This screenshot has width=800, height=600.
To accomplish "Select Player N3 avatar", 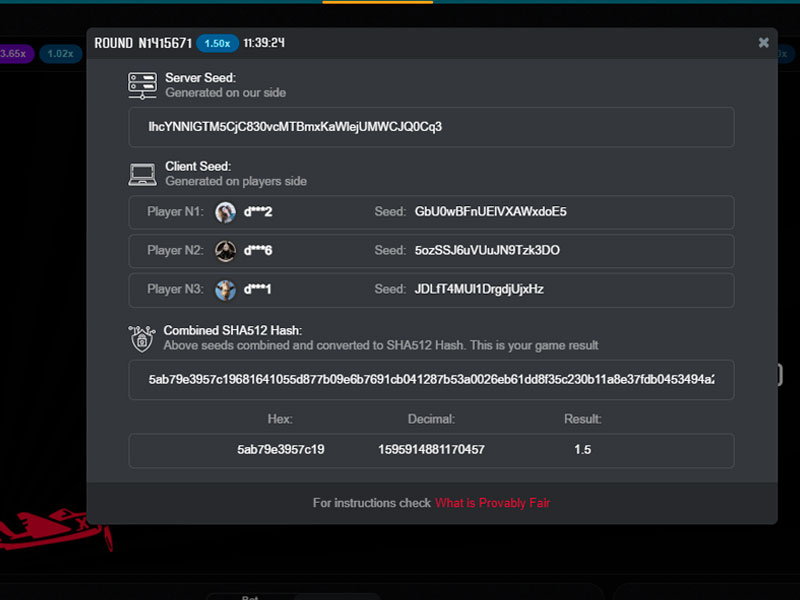I will coord(225,289).
